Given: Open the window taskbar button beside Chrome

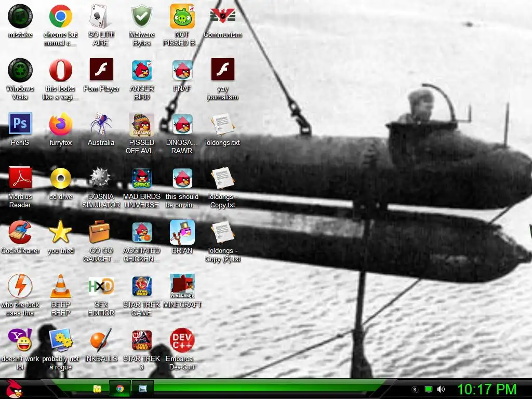Looking at the screenshot, I should (143, 389).
